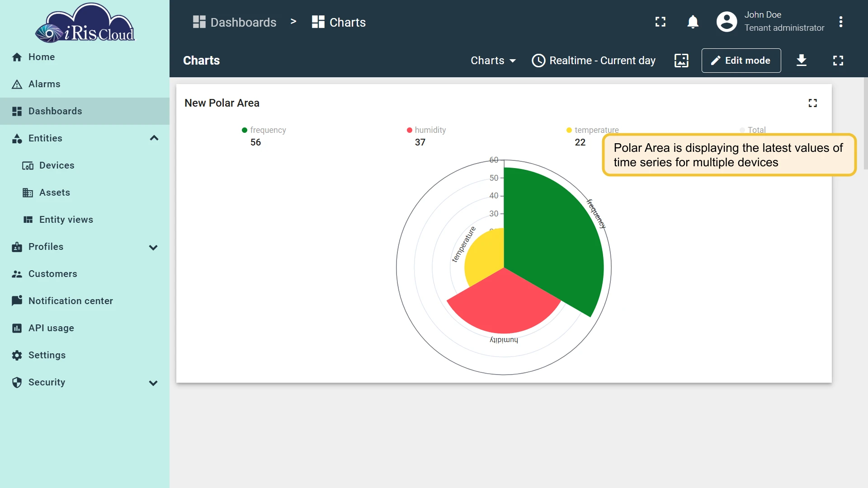Open the Security menu item
Viewport: 868px width, 488px height.
pyautogui.click(x=85, y=382)
